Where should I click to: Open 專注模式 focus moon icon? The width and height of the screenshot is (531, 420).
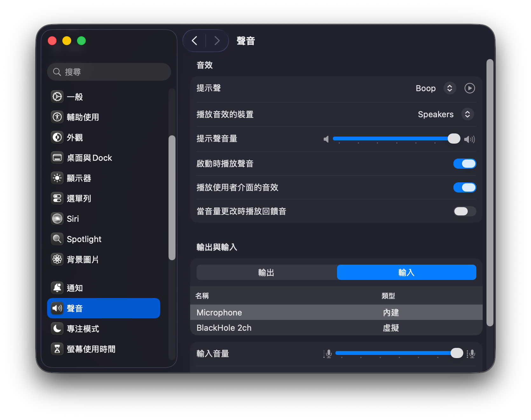pos(57,329)
